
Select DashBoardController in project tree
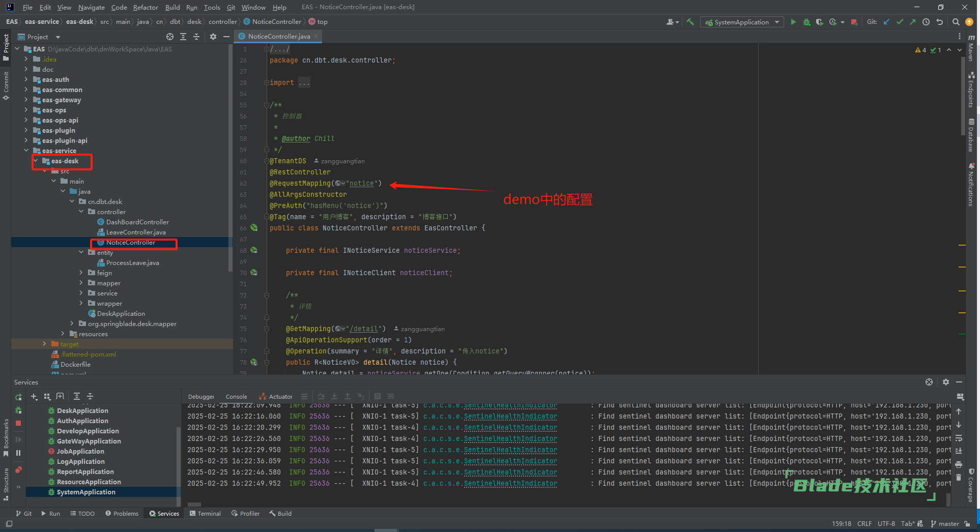point(137,222)
